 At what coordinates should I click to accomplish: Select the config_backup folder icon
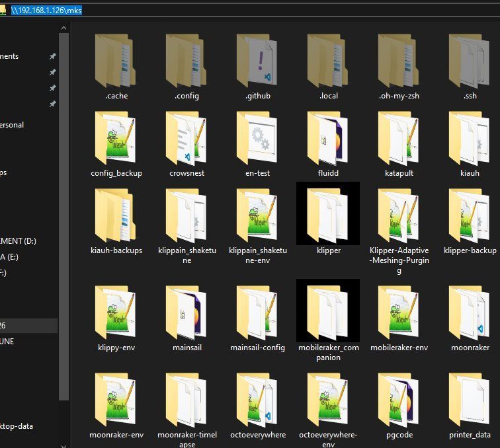(116, 138)
